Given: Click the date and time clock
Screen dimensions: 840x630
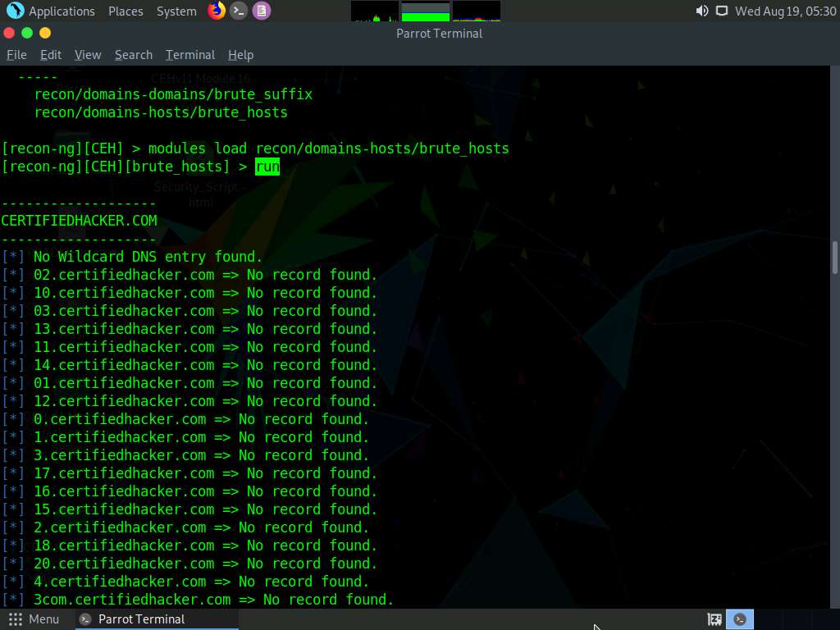Looking at the screenshot, I should click(x=785, y=11).
